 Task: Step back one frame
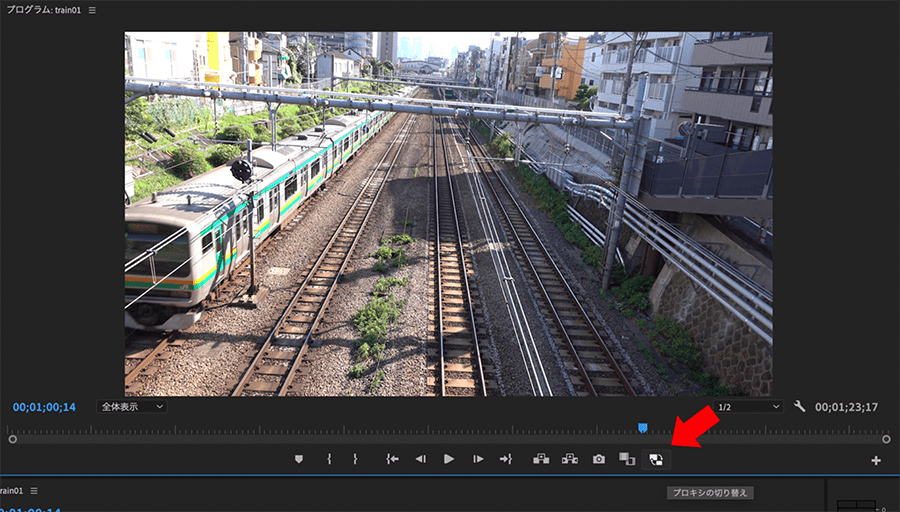pyautogui.click(x=421, y=459)
